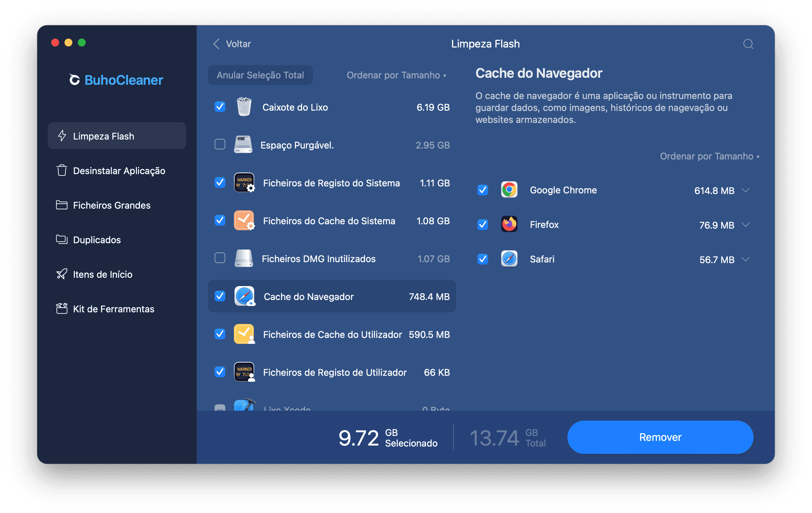
Task: Open the Duplicados sidebar section
Action: [117, 240]
